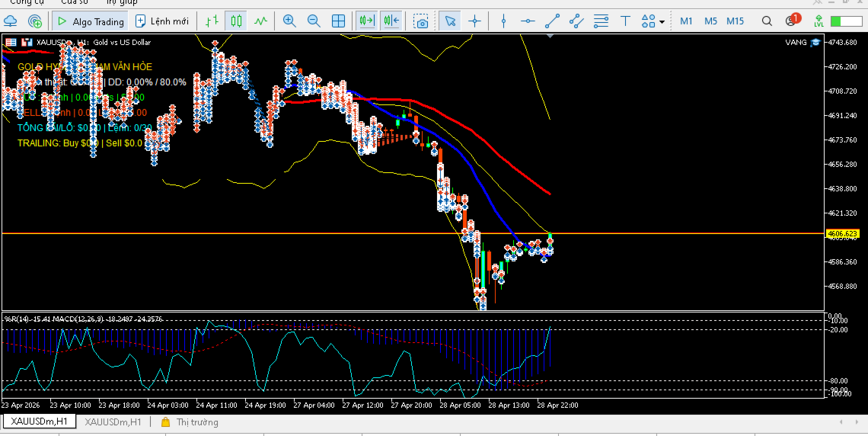Click the %R(14) MACD indicator label
868x436 pixels.
point(84,319)
